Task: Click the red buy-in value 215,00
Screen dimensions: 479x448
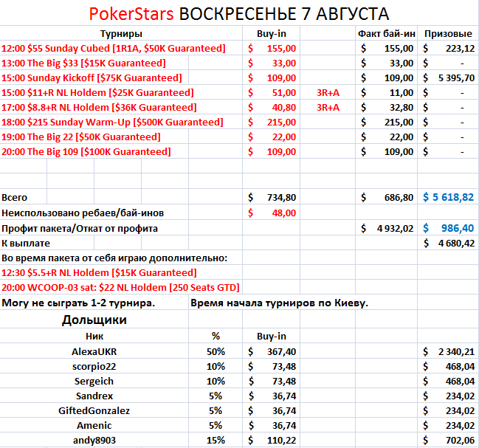Action: (x=281, y=123)
